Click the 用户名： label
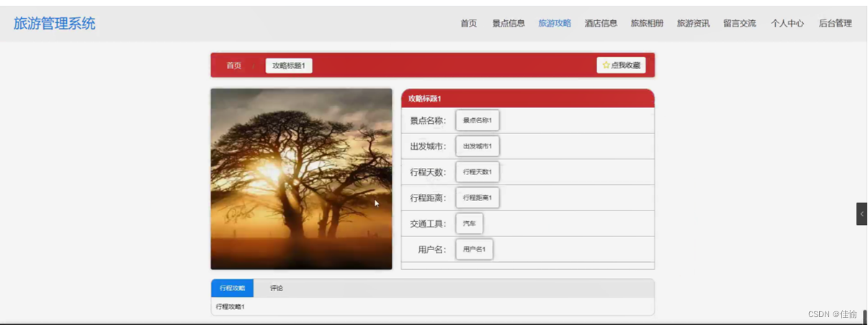The height and width of the screenshot is (325, 868). point(432,250)
